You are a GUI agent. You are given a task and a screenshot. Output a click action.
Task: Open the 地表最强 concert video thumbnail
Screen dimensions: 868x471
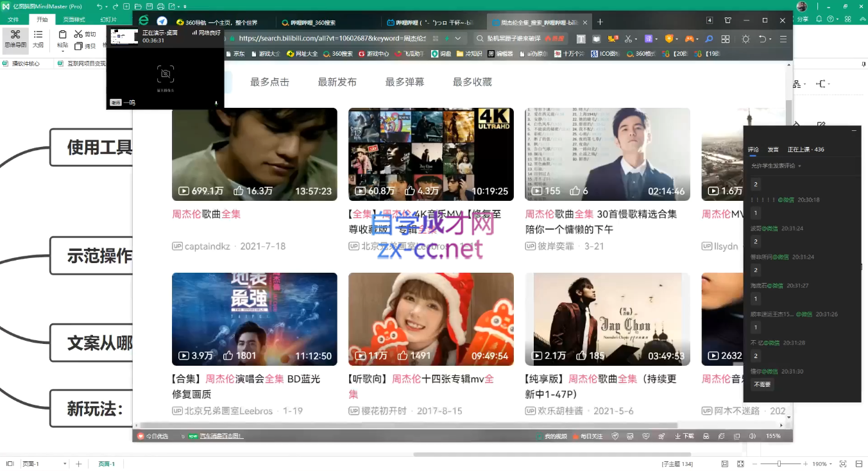254,319
